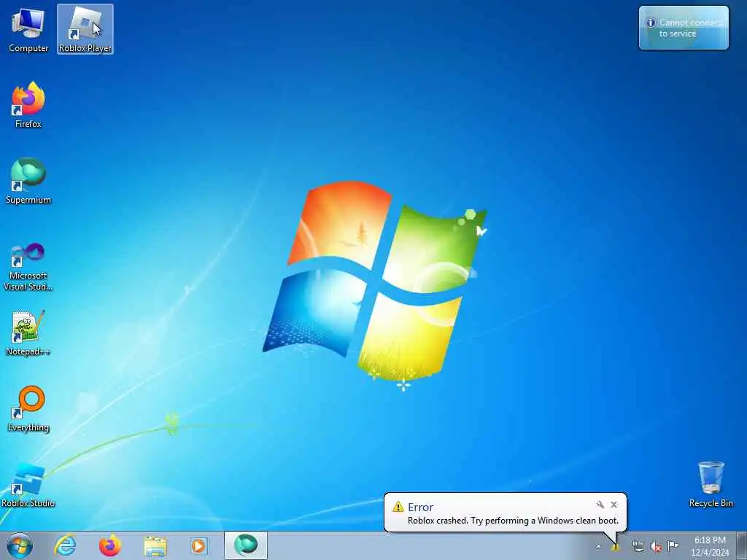Viewport: 747px width, 560px height.
Task: Select the Everything search shortcut
Action: [28, 408]
